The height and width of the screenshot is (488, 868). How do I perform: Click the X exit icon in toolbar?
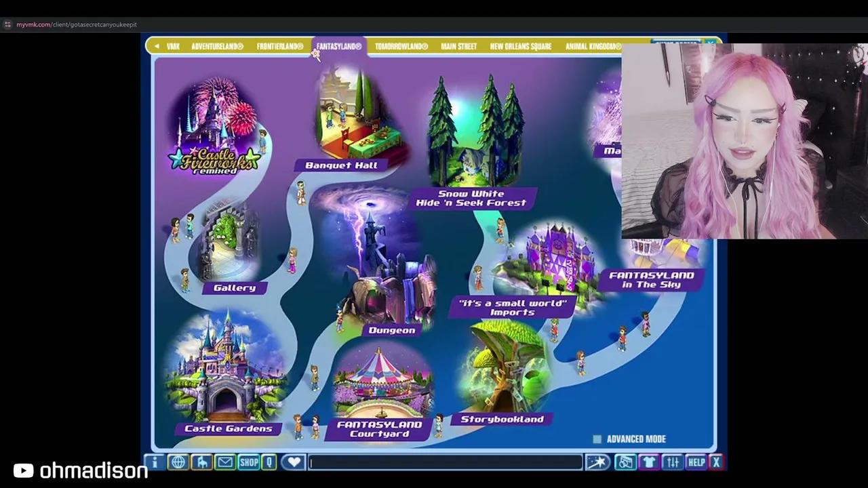click(716, 462)
